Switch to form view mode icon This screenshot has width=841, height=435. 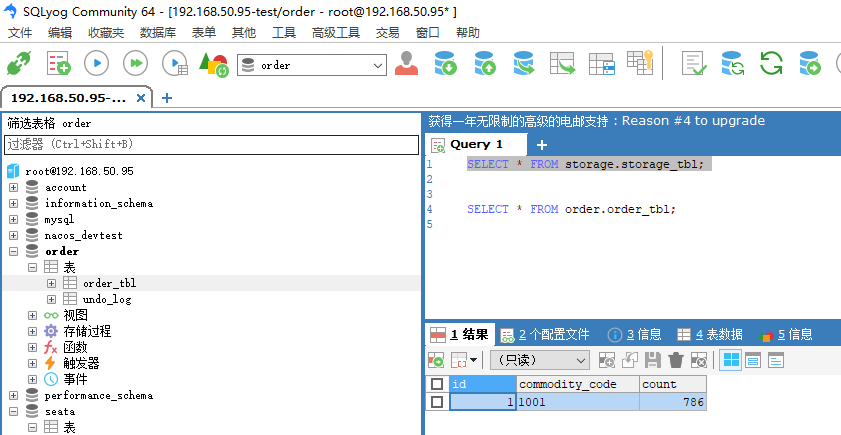pyautogui.click(x=753, y=360)
